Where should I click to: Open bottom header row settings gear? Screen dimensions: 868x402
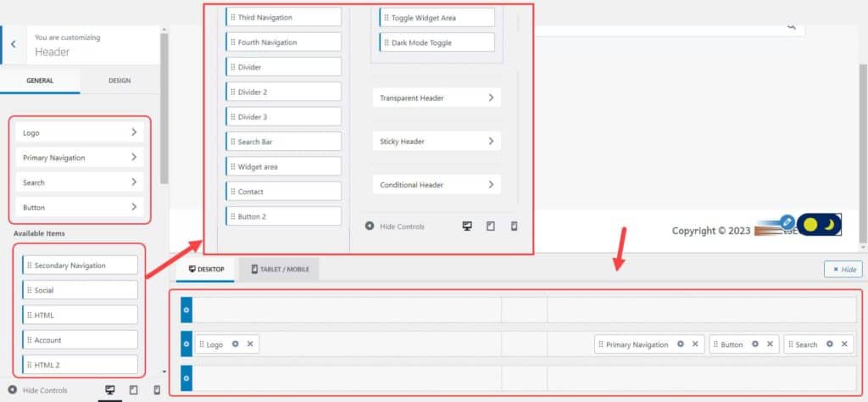[x=186, y=377]
